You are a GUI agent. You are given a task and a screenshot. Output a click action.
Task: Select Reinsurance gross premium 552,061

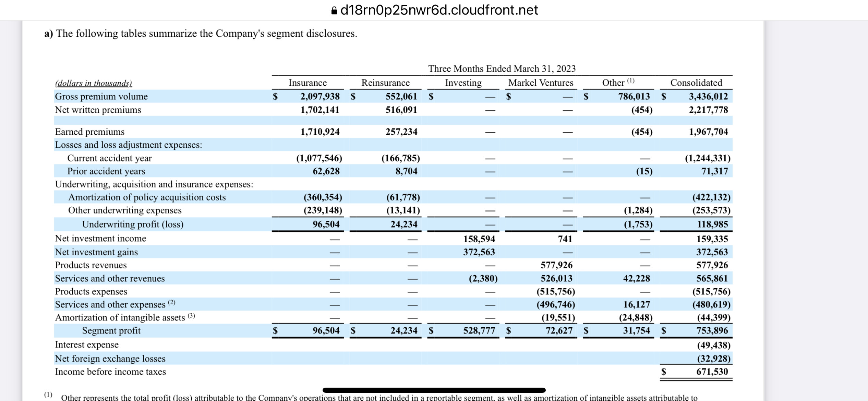[x=401, y=96]
